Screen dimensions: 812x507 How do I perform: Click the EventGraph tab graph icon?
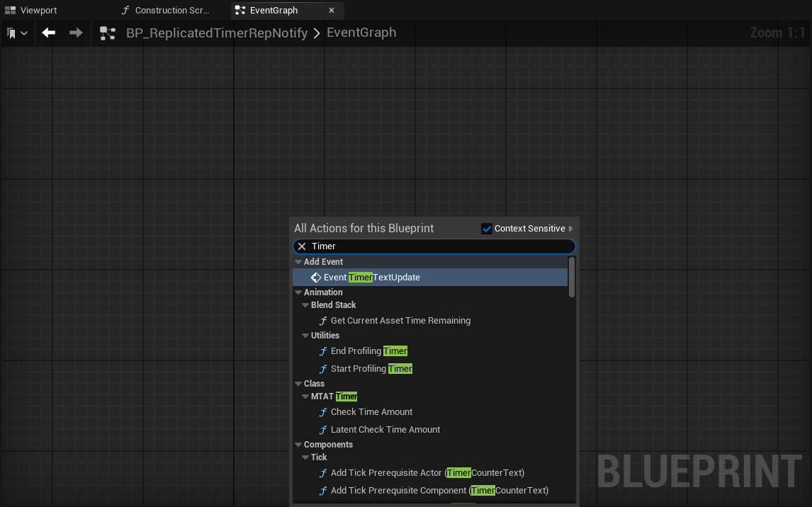239,11
